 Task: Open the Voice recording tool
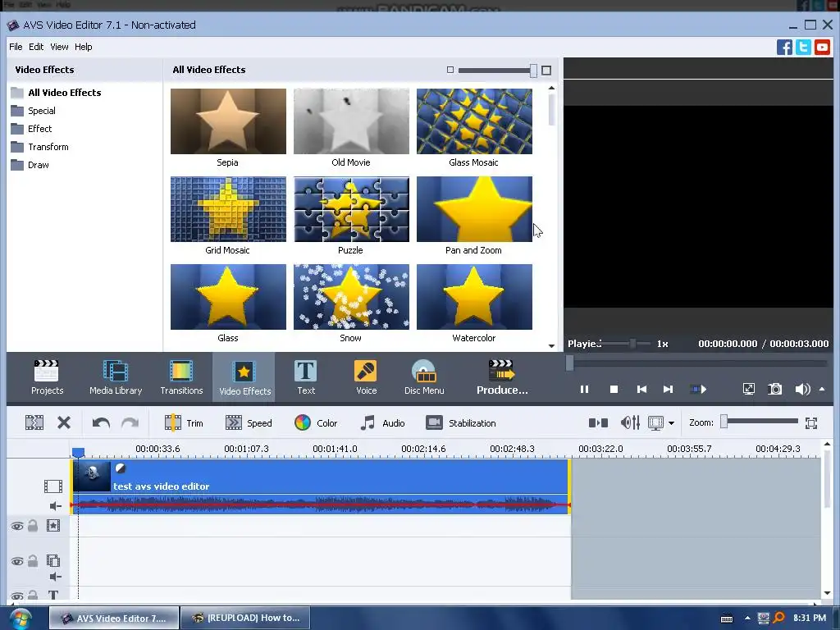coord(367,377)
